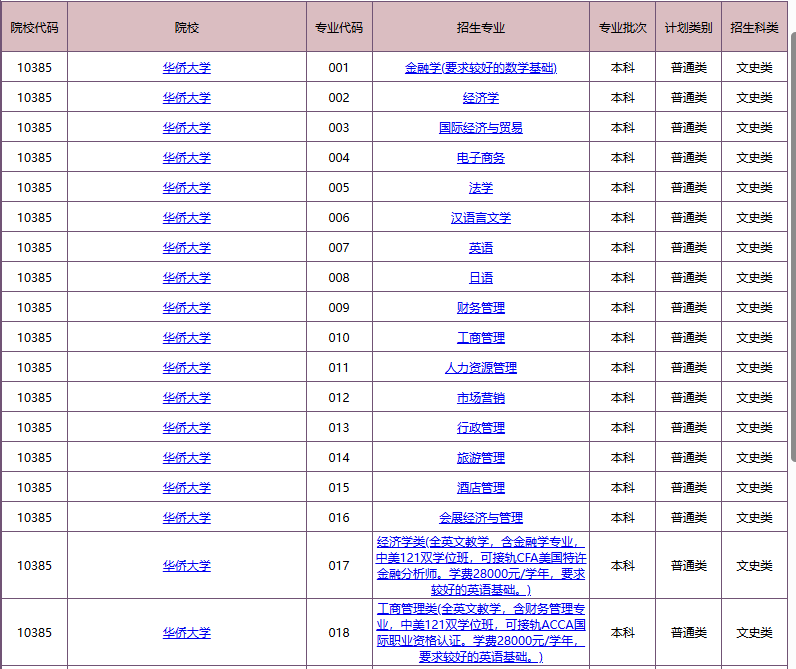Select the 汉语言文学 major link

[x=481, y=217]
